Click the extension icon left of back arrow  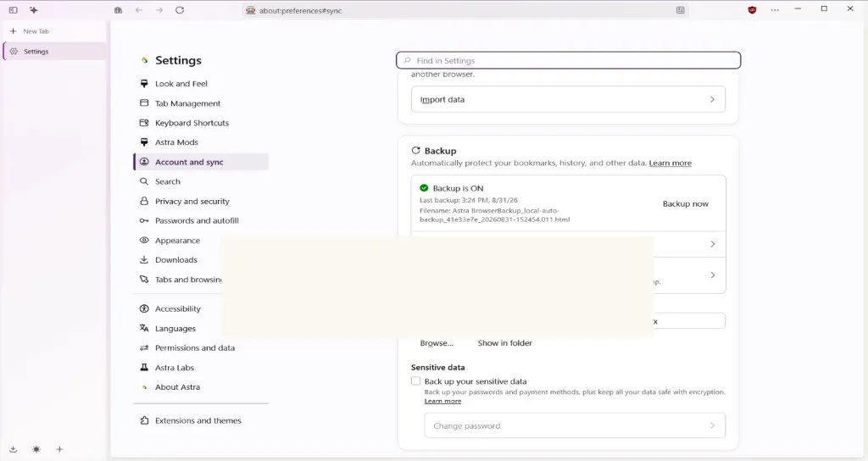click(x=118, y=10)
